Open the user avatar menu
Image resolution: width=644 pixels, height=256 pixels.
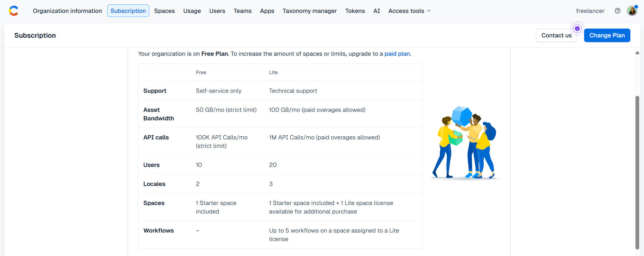click(x=632, y=11)
